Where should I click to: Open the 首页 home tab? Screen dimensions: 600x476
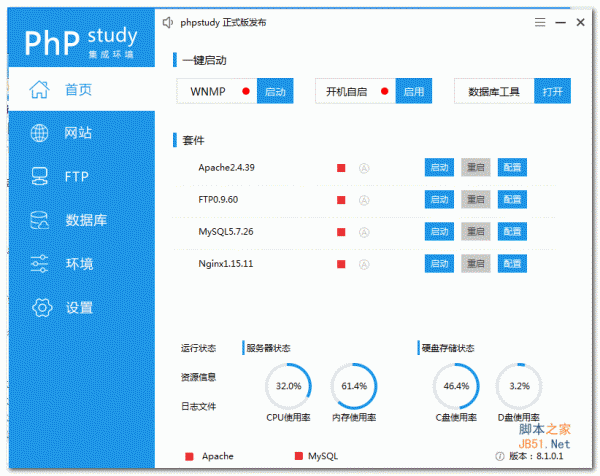(x=81, y=89)
